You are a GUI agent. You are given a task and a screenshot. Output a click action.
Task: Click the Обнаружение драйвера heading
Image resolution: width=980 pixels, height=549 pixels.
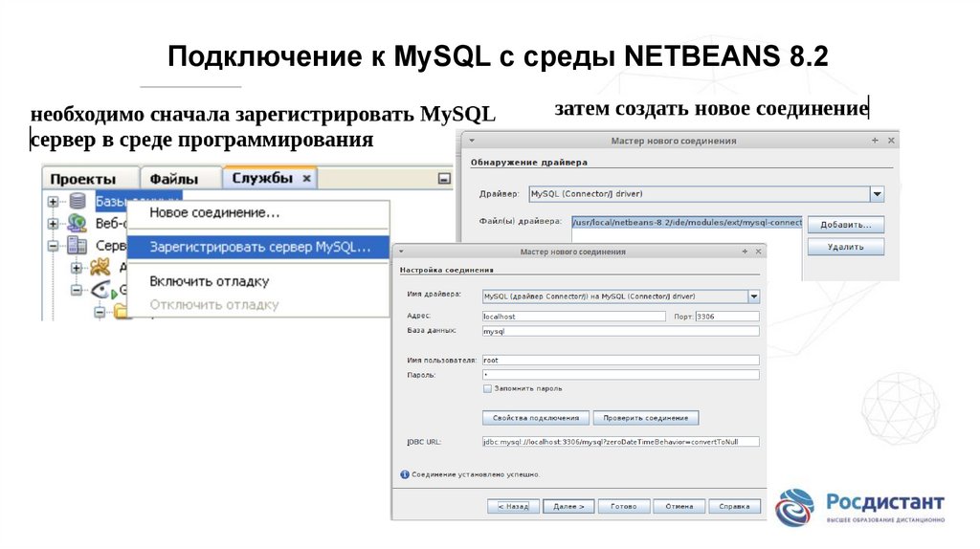click(528, 163)
